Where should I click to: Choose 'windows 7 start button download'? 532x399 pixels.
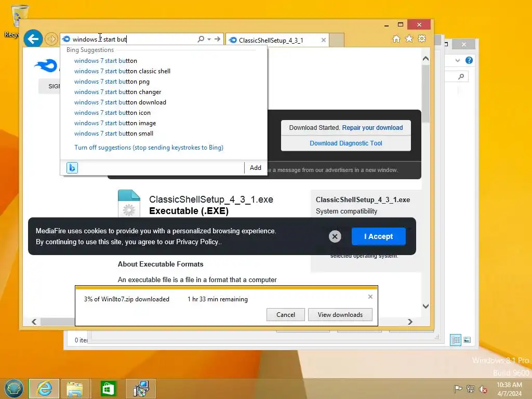tap(120, 102)
